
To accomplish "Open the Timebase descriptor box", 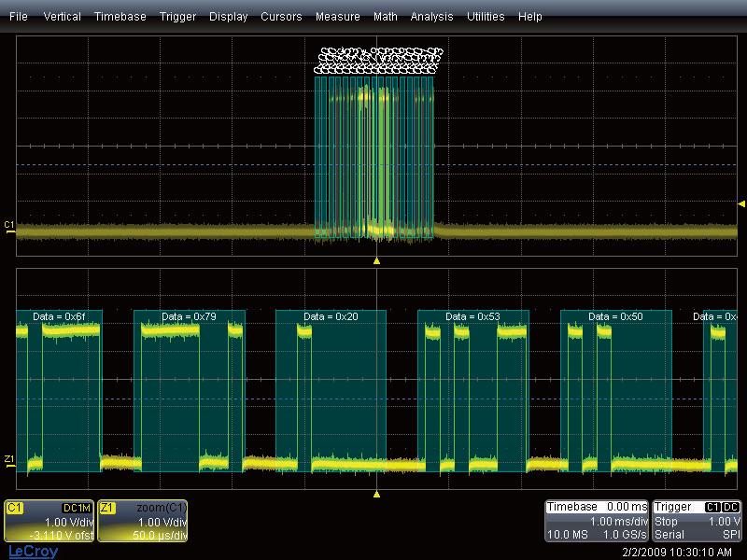I will 597,521.
